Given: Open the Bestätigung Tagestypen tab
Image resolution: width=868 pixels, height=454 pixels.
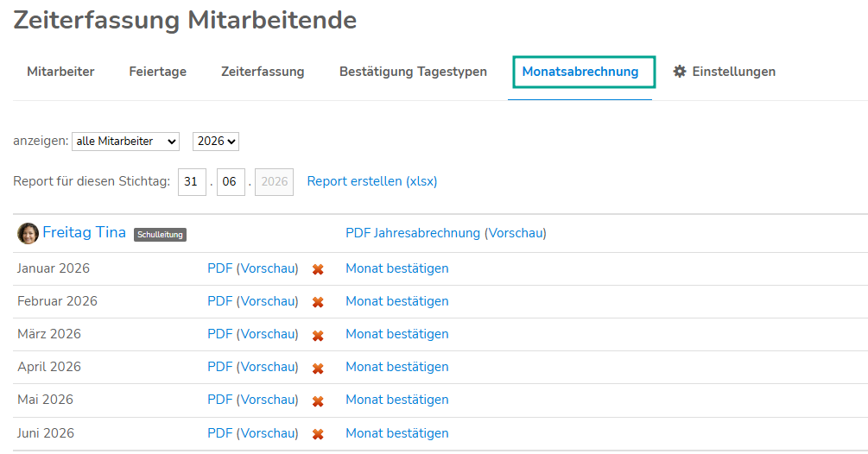Looking at the screenshot, I should click(413, 72).
